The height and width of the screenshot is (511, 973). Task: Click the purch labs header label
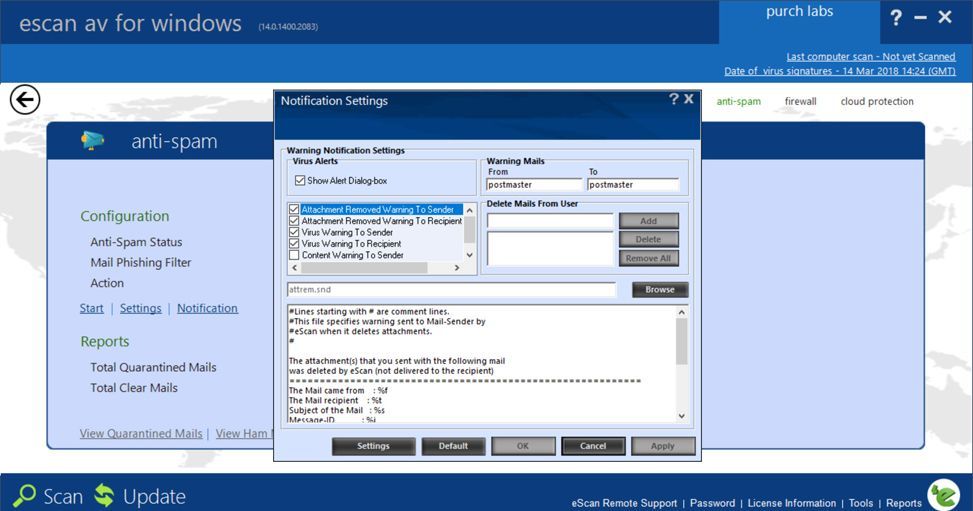click(x=799, y=11)
